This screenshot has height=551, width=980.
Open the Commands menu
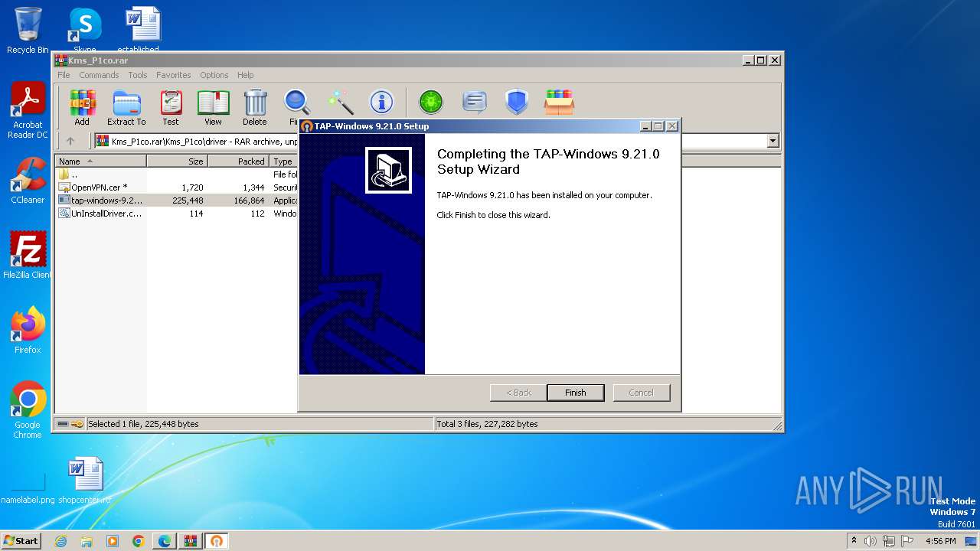pyautogui.click(x=99, y=75)
